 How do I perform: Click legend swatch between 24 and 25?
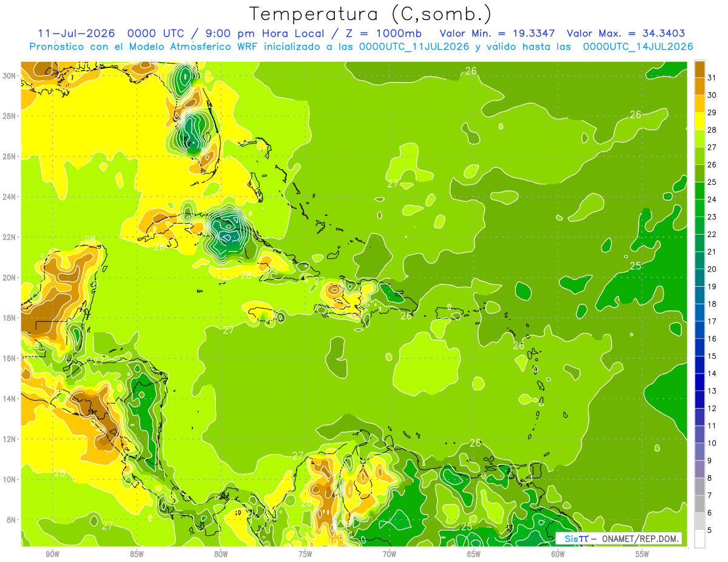[x=699, y=191]
